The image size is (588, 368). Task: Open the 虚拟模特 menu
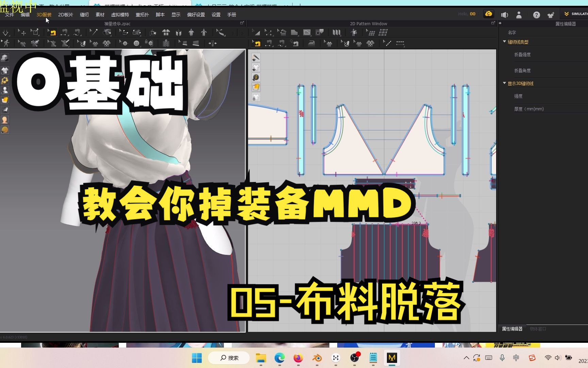click(x=120, y=15)
